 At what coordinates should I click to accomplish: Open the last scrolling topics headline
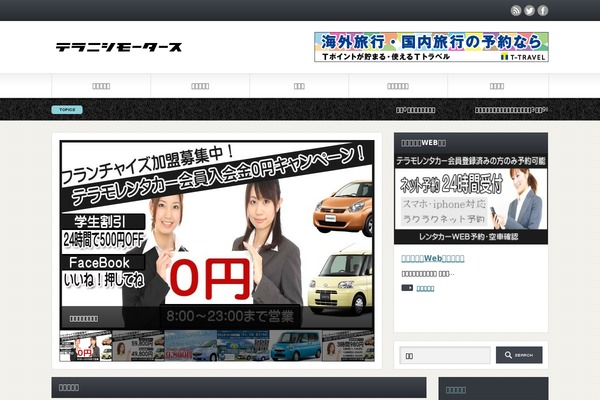pos(511,110)
